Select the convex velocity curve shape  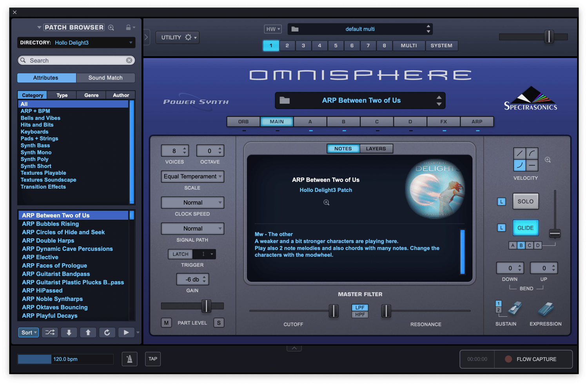click(x=532, y=153)
